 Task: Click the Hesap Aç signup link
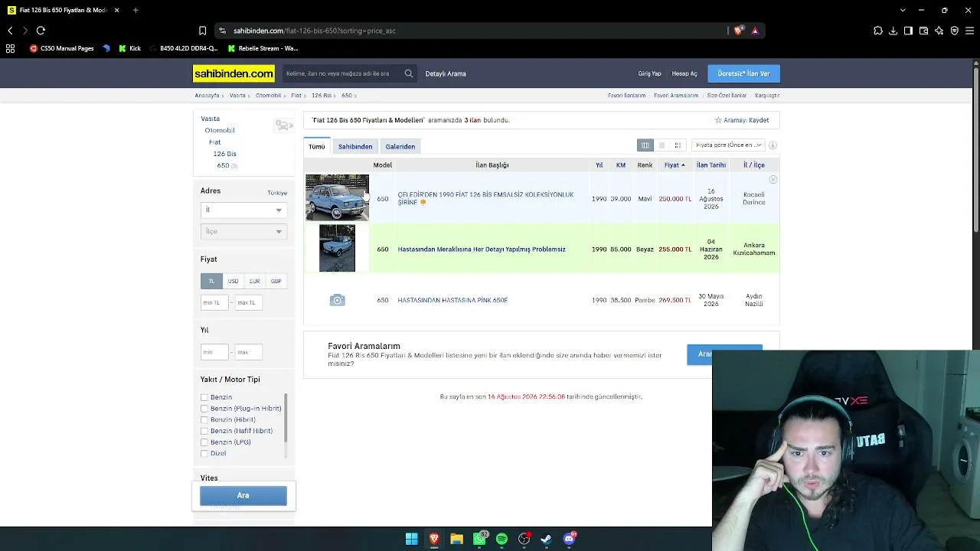click(684, 73)
